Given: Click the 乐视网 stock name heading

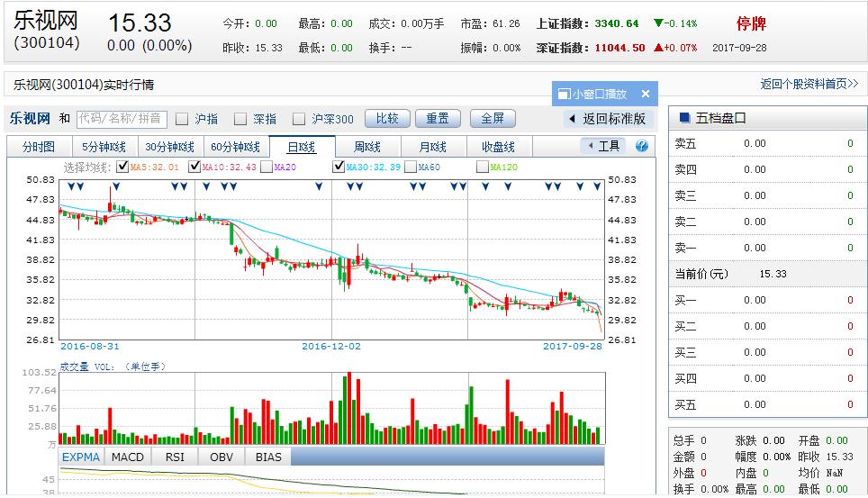Looking at the screenshot, I should pos(45,21).
